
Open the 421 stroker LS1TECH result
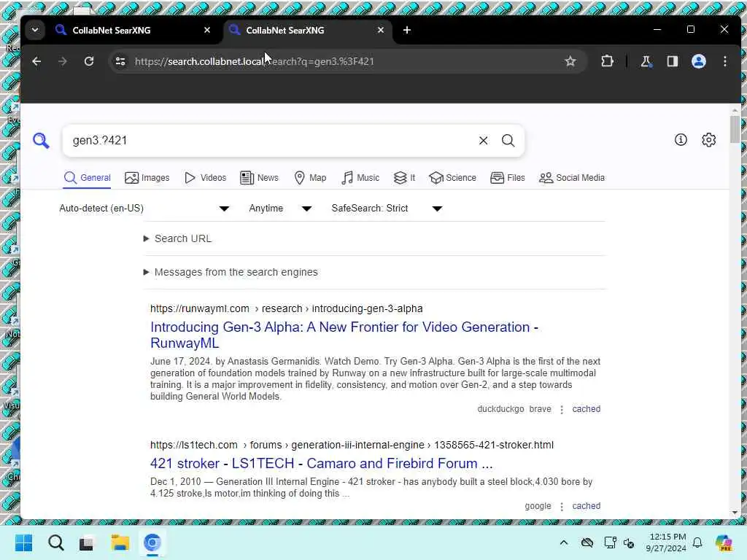(321, 463)
